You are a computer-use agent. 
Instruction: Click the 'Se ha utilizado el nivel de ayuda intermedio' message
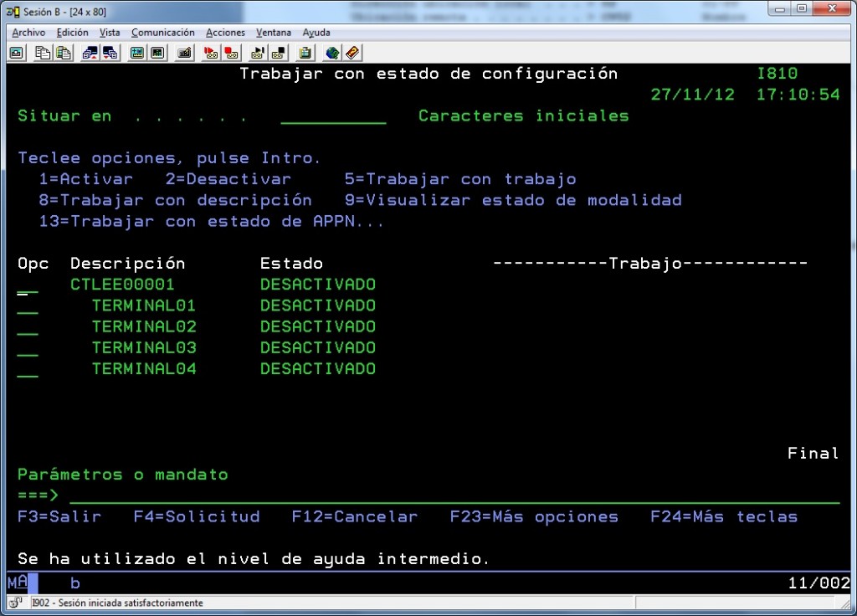(254, 559)
